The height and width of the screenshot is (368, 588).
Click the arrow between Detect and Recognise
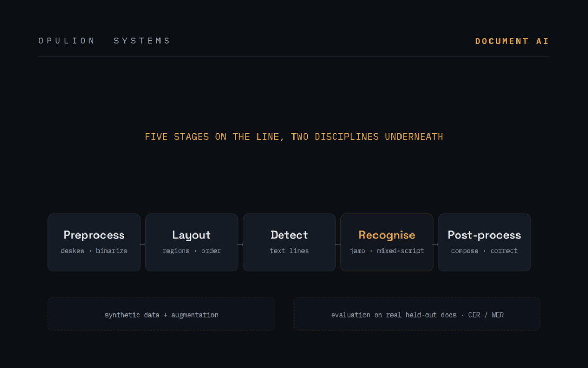[338, 244]
